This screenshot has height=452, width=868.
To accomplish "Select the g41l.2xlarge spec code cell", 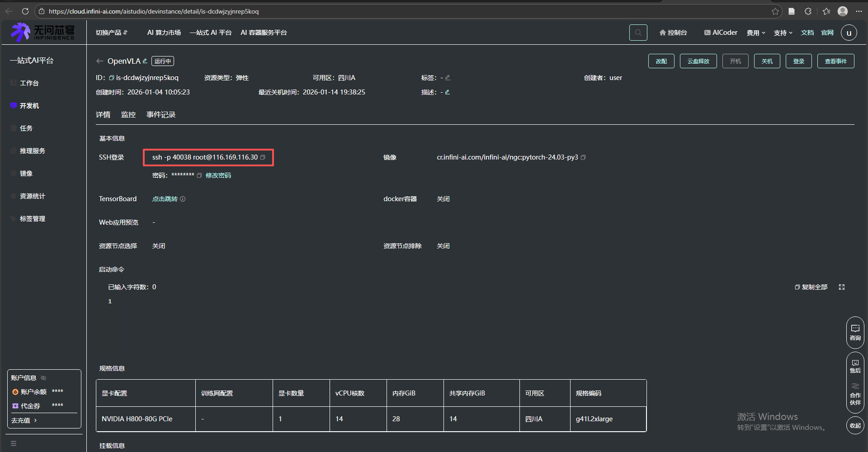I will pos(608,419).
